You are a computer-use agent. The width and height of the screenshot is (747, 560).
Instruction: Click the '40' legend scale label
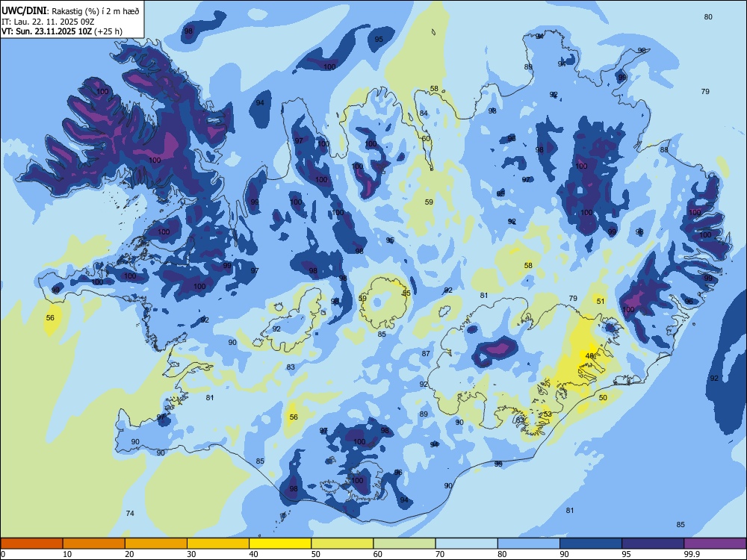[x=253, y=554]
